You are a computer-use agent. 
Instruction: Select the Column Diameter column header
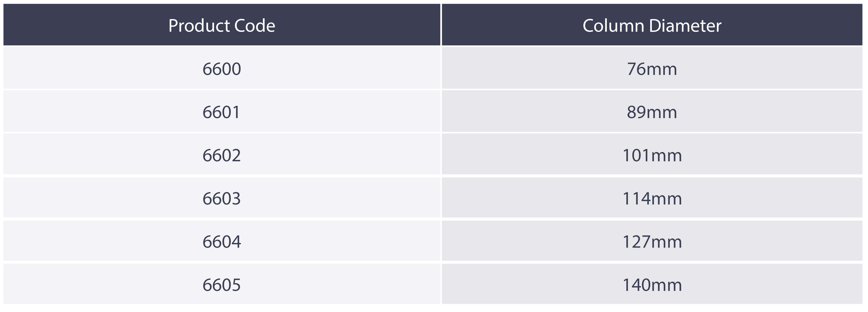[652, 25]
